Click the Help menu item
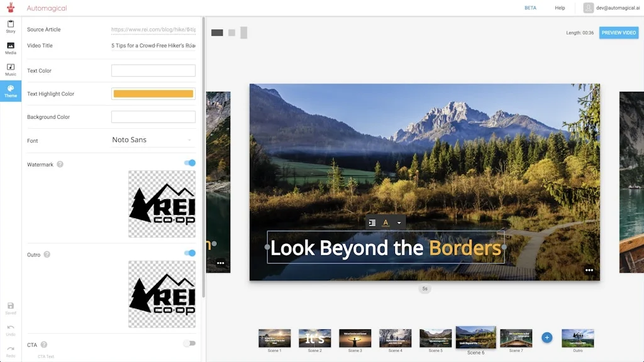 coord(560,8)
